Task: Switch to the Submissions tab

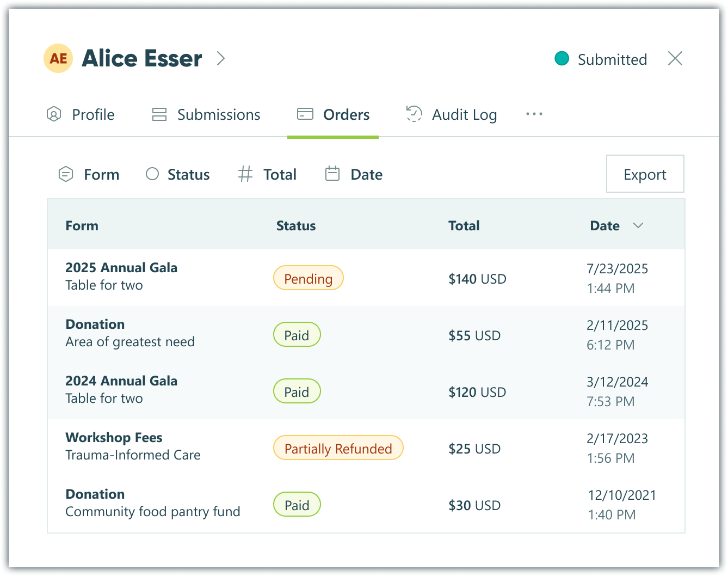Action: coord(206,114)
